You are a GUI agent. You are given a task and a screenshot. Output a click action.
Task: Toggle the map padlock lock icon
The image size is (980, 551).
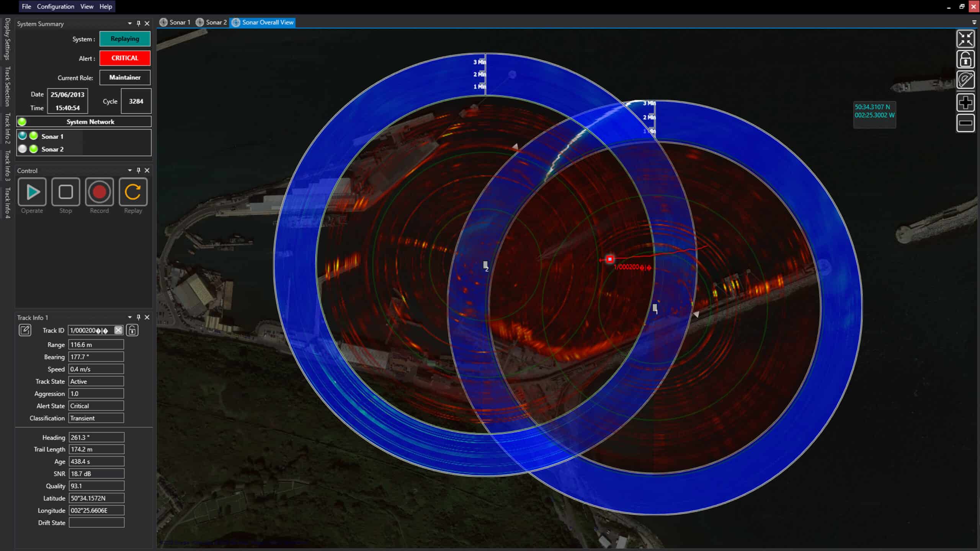tap(965, 60)
